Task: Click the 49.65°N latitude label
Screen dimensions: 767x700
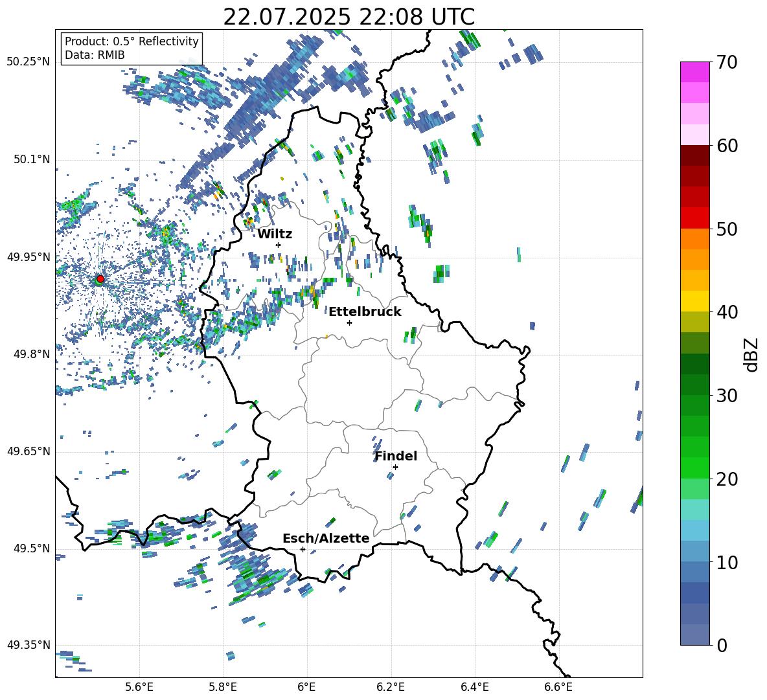Action: (x=29, y=451)
